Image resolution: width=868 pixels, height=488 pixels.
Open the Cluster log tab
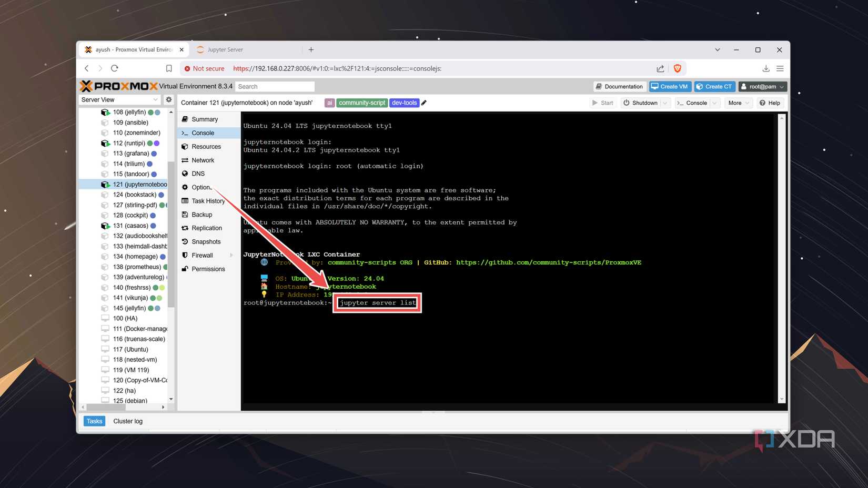tap(127, 421)
